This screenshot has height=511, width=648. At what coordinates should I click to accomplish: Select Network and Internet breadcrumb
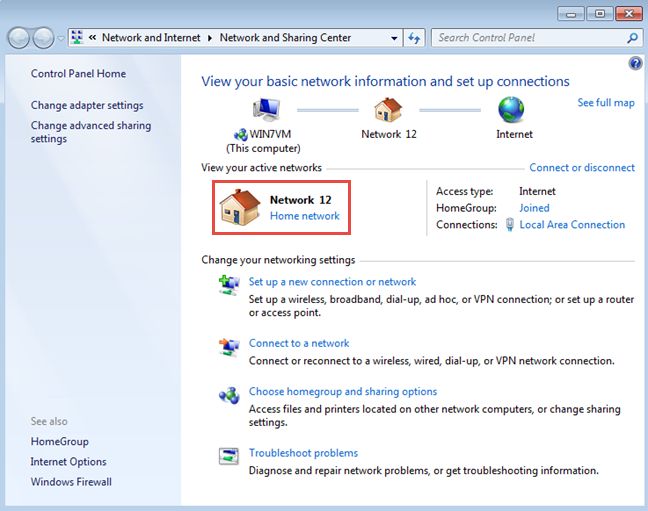[x=151, y=38]
